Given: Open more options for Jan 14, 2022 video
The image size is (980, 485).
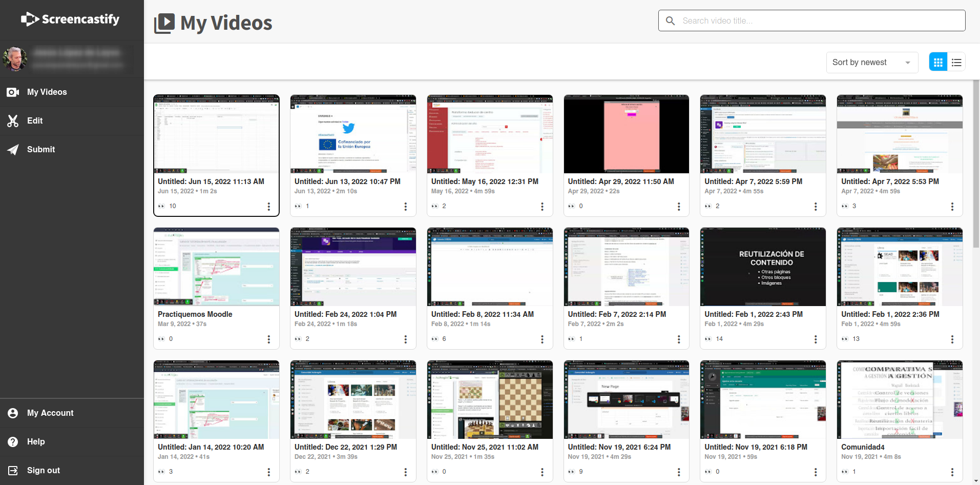Looking at the screenshot, I should [x=269, y=472].
